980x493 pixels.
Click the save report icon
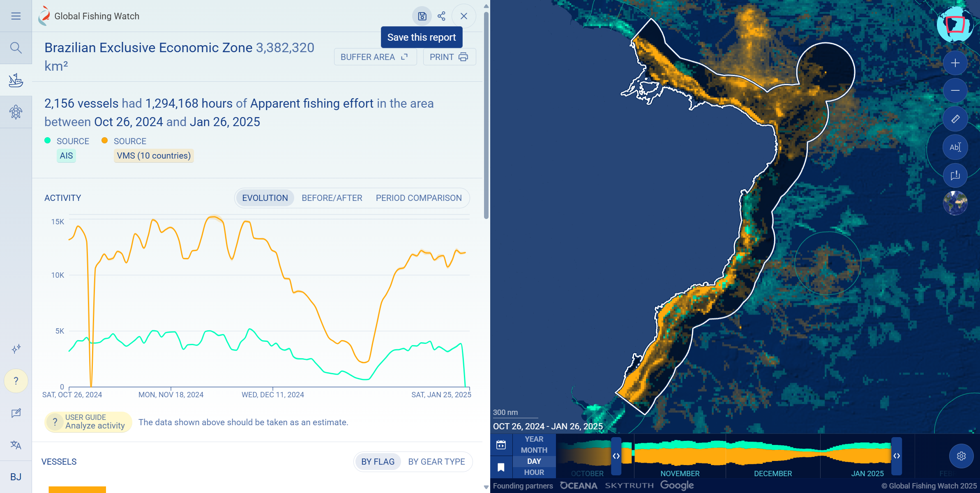coord(422,16)
